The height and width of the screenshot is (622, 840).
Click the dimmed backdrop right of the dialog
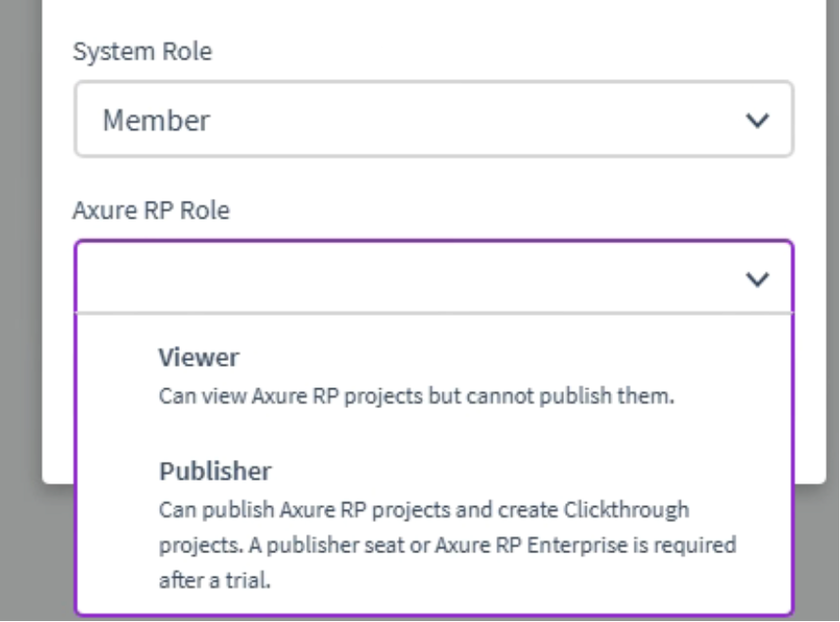pos(833,268)
